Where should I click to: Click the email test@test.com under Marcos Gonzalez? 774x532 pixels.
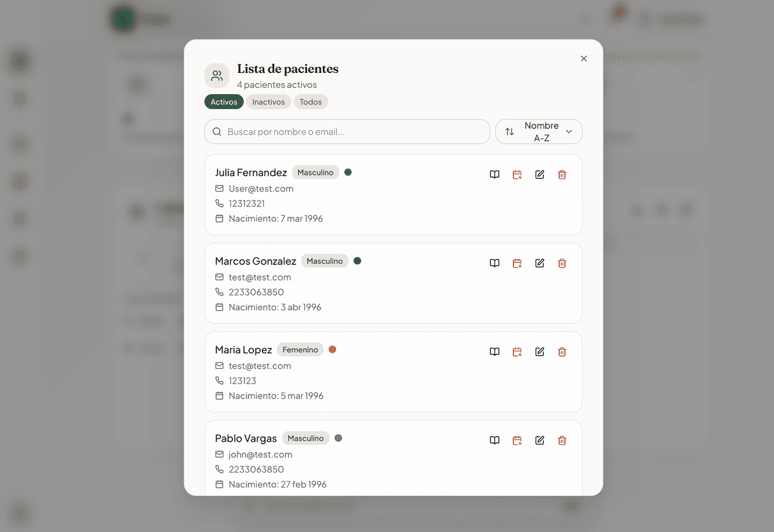click(260, 277)
